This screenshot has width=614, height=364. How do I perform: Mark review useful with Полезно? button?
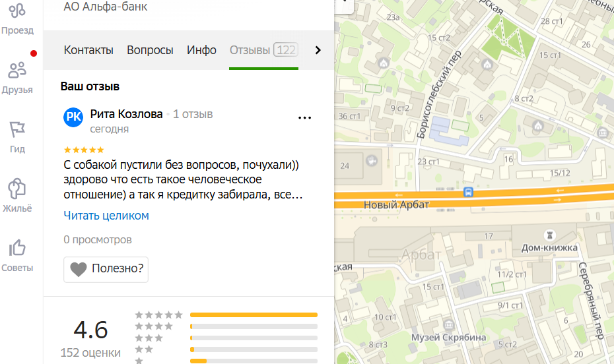(x=106, y=270)
